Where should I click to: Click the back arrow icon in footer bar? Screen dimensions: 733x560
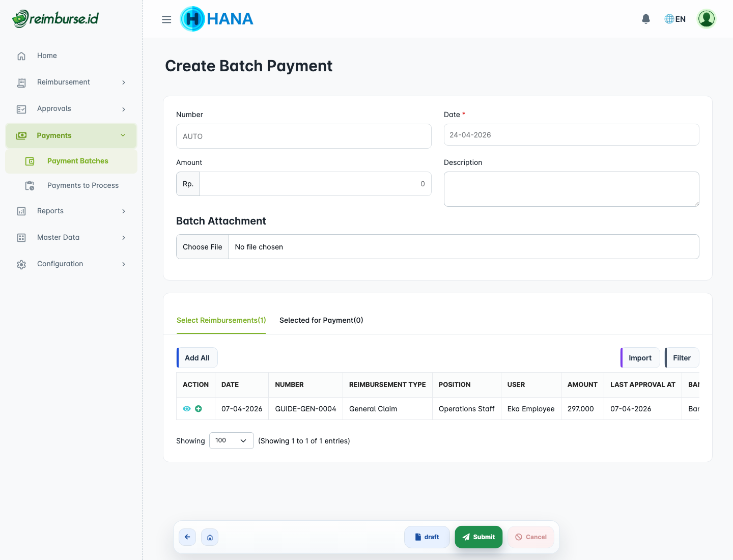(187, 537)
